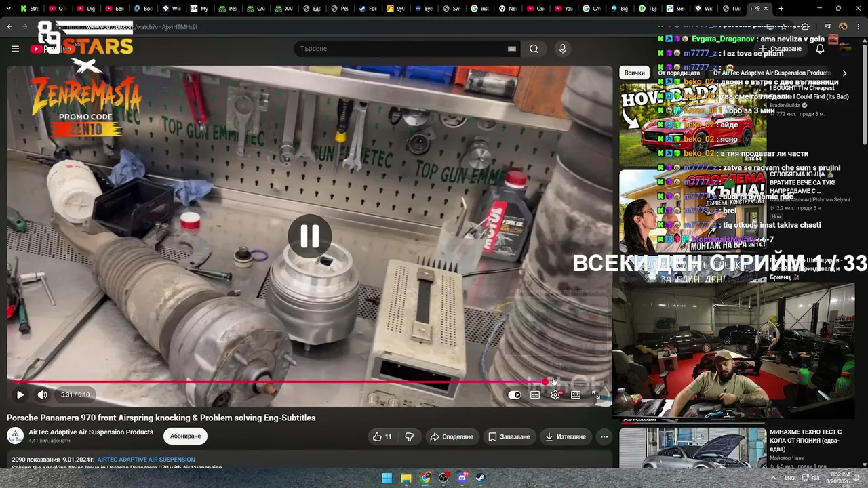Screen dimensions: 868x488
Task: Click the Абониране subscribe button
Action: pyautogui.click(x=185, y=436)
